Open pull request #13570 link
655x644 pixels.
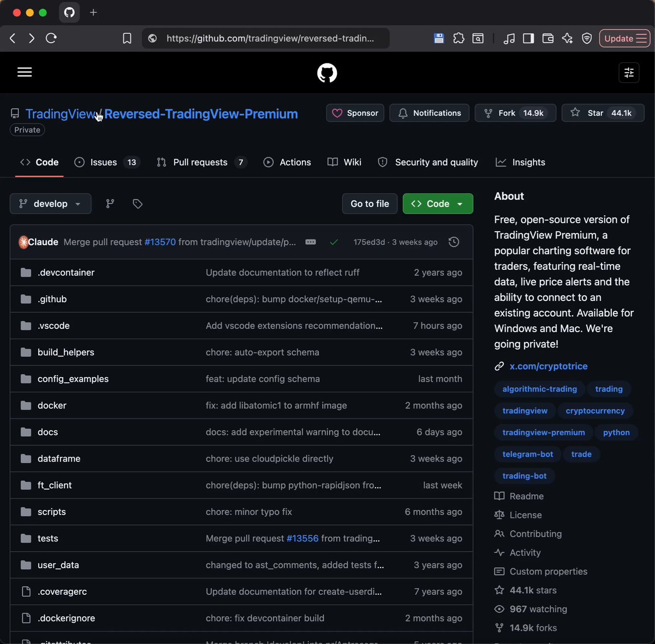pyautogui.click(x=160, y=242)
